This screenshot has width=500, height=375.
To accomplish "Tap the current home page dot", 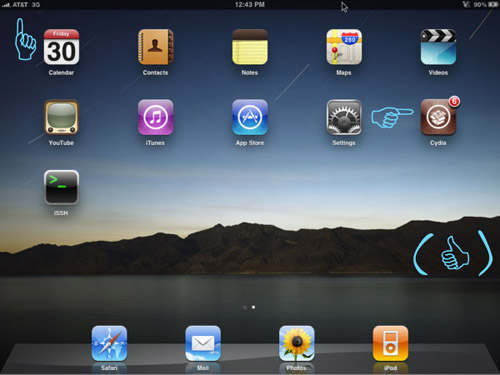I will click(253, 307).
